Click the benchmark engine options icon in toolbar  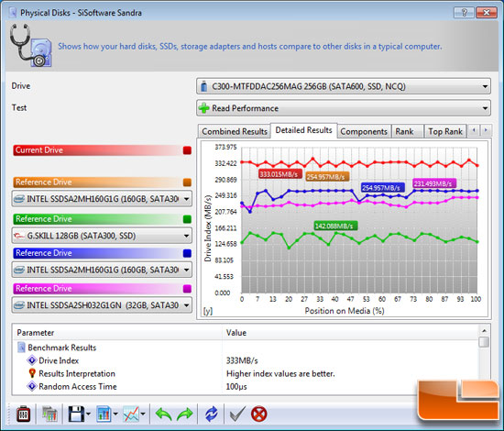pos(24,414)
